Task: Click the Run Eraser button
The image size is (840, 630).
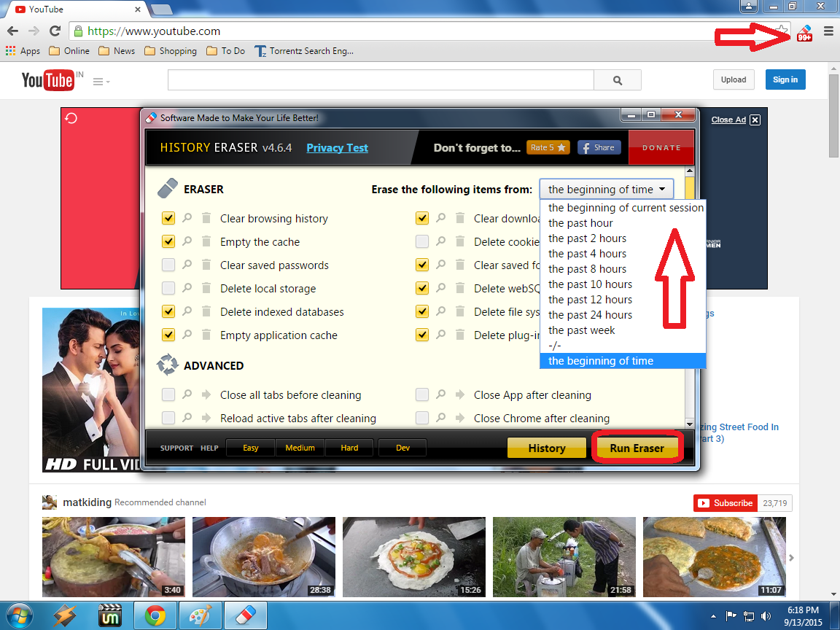Action: 637,448
